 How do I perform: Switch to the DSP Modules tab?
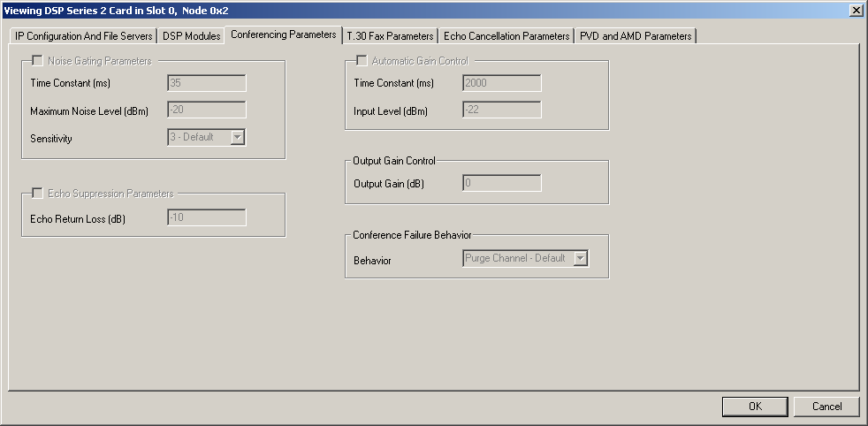click(x=191, y=36)
